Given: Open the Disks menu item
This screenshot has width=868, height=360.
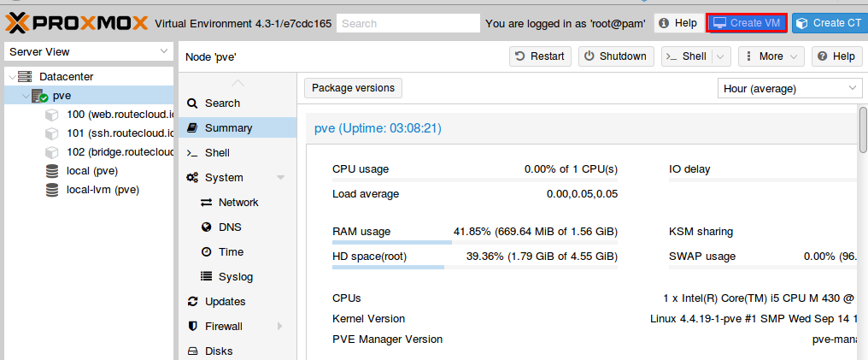Looking at the screenshot, I should (238, 351).
